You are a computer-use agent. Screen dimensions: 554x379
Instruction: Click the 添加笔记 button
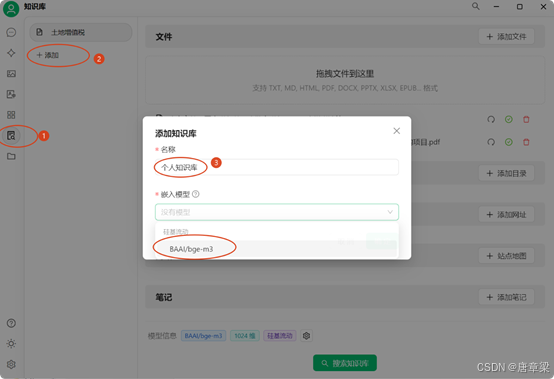506,297
